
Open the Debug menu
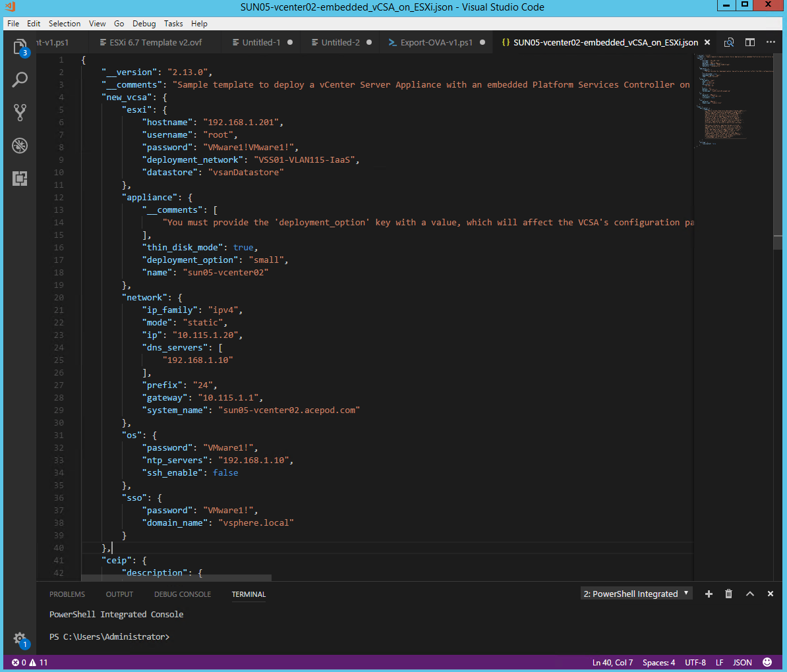point(144,24)
